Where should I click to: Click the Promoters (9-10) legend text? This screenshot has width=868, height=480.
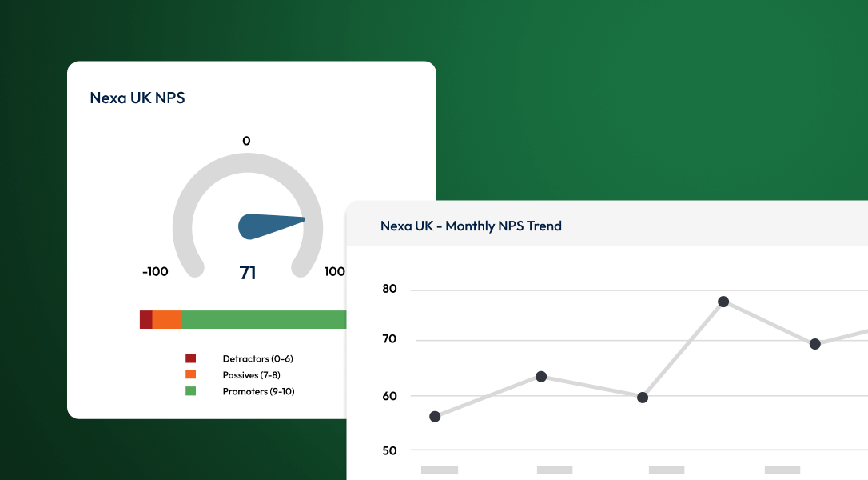260,392
